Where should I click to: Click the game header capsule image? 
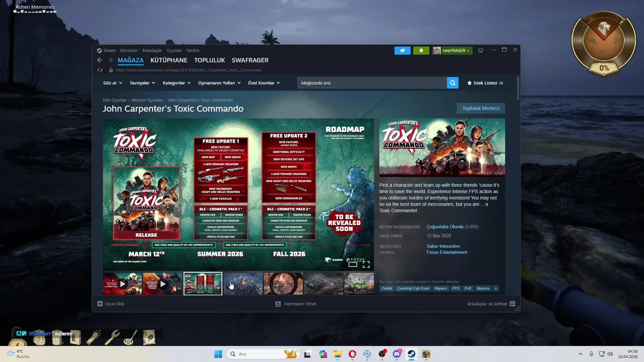point(442,147)
